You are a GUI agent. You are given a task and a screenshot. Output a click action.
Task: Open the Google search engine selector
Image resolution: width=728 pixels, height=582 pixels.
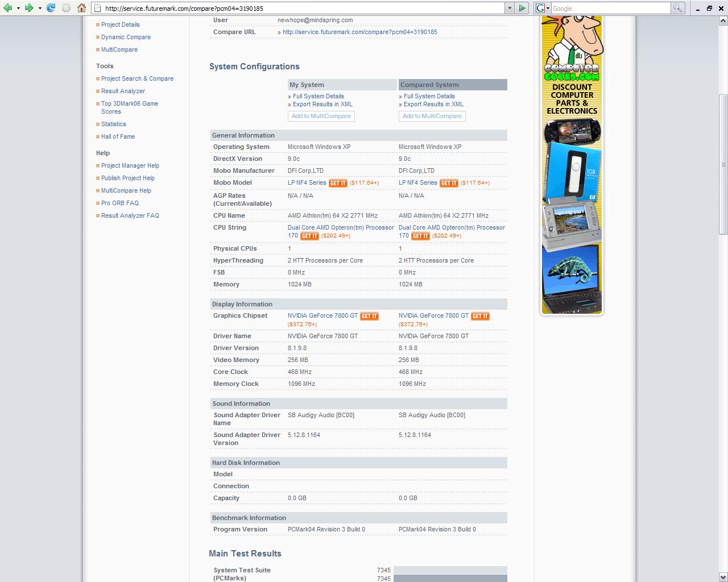(543, 8)
